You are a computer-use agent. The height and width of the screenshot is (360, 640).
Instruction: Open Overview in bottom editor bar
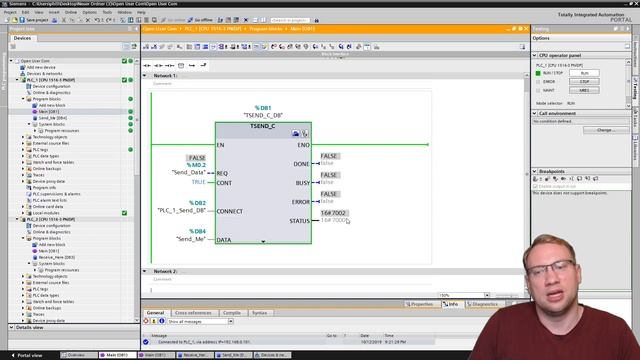click(x=79, y=356)
